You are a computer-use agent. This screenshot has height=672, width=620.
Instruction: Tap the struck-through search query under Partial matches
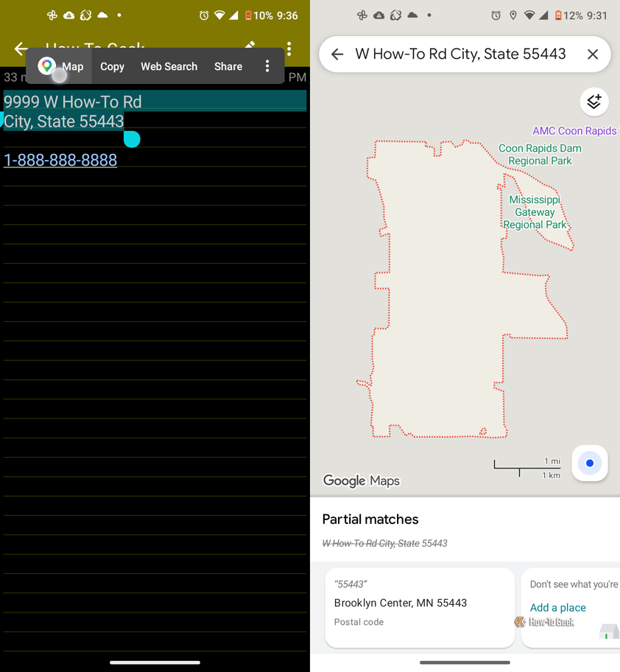tap(384, 544)
